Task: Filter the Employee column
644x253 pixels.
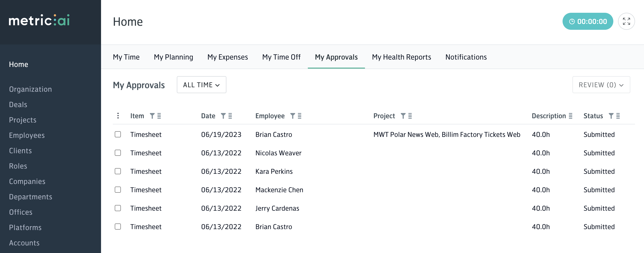Action: pos(292,116)
